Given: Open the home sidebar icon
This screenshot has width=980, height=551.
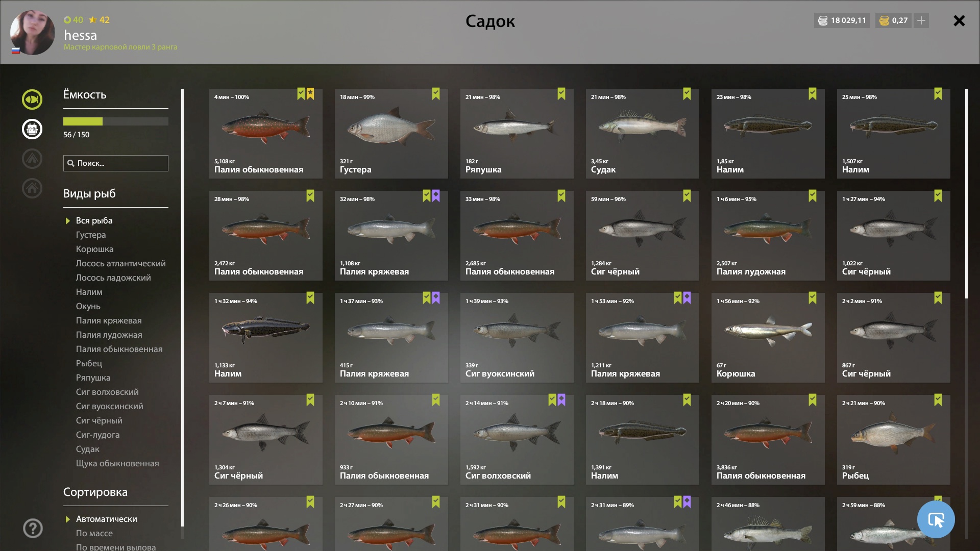Looking at the screenshot, I should coord(32,188).
